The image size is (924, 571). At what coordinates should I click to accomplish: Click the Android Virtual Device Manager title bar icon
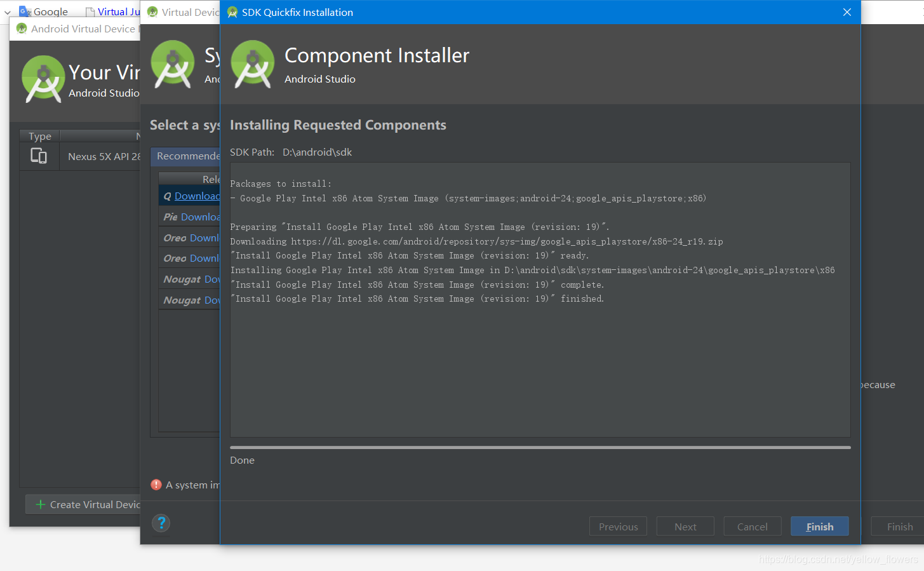pos(22,29)
